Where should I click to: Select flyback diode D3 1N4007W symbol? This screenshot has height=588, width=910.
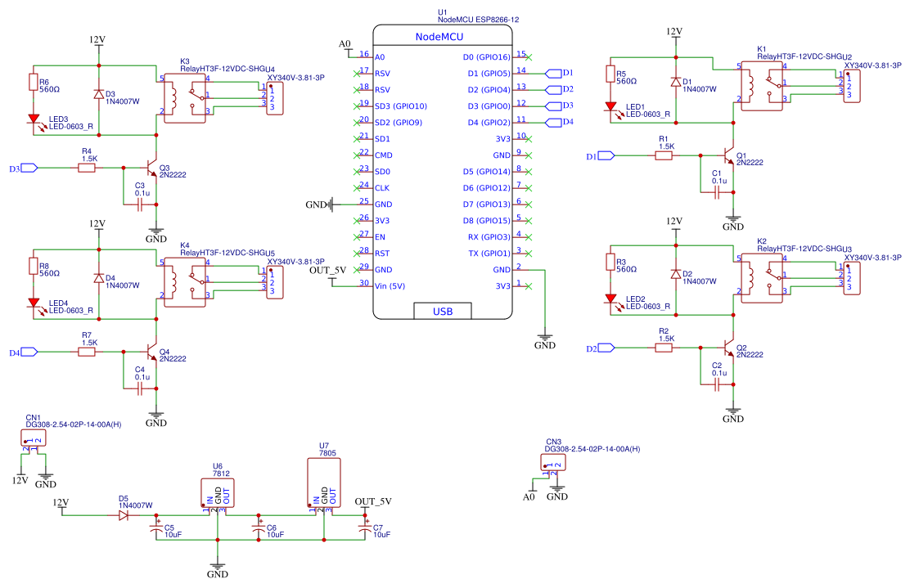tap(99, 95)
